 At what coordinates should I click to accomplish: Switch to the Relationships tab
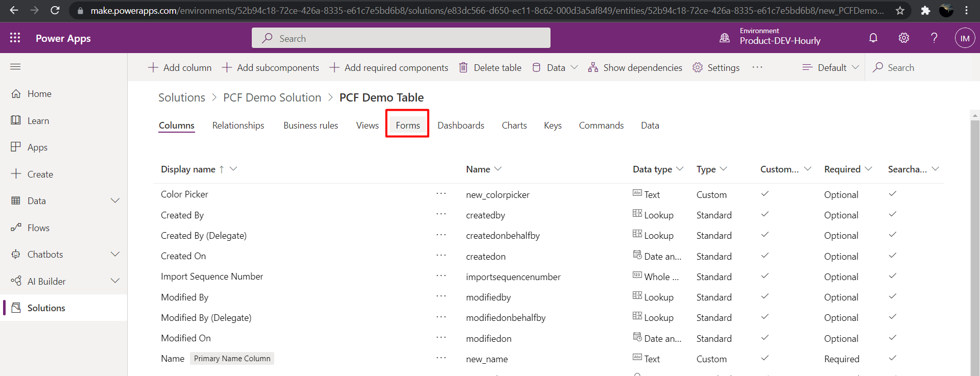click(238, 126)
